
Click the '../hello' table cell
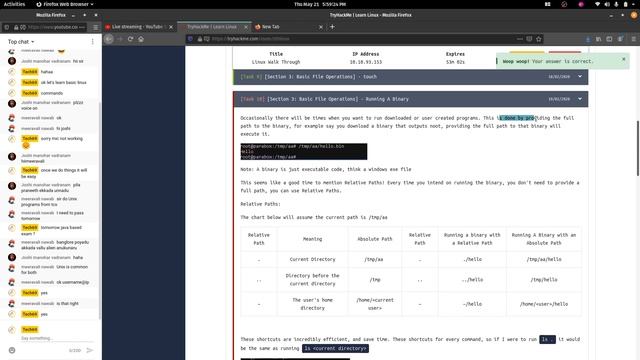[x=472, y=280]
